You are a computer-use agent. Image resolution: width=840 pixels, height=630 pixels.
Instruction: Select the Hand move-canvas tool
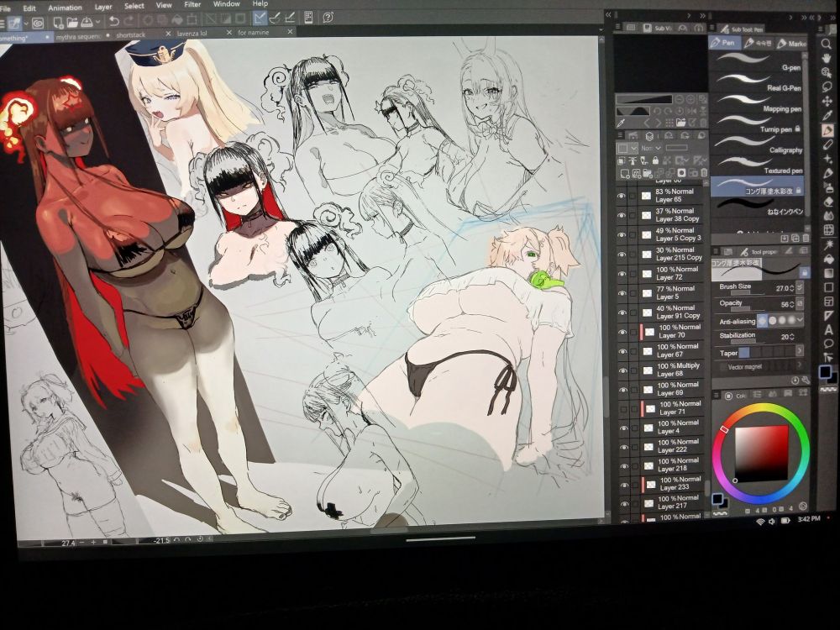[x=827, y=58]
